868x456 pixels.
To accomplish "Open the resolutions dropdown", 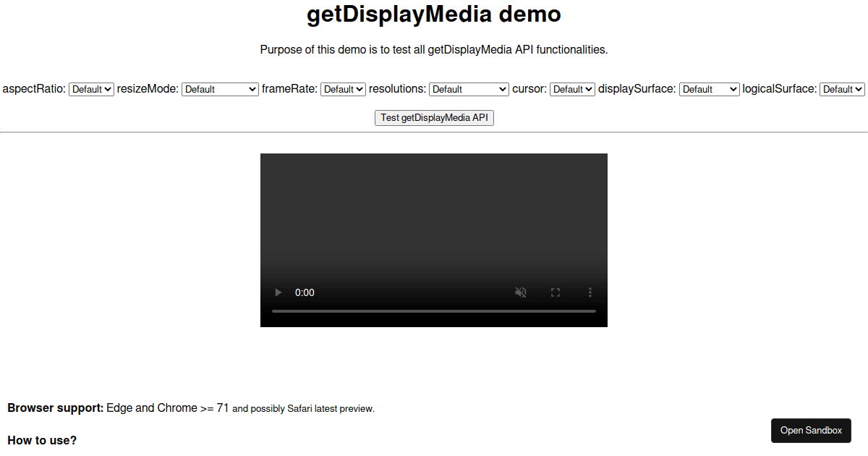I will (x=469, y=89).
